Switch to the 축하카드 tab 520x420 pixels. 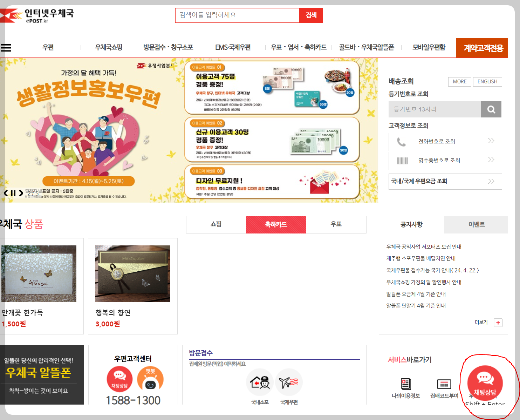pos(276,224)
